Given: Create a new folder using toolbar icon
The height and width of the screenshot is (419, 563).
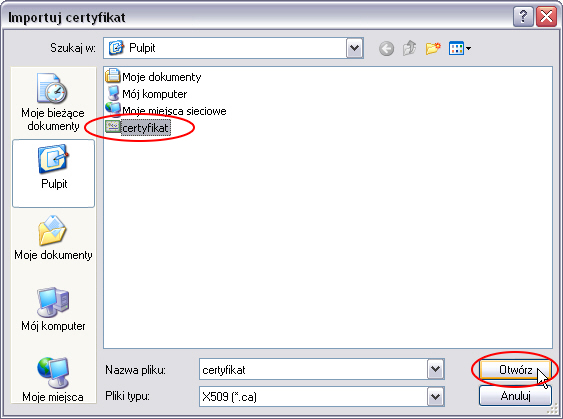Looking at the screenshot, I should click(x=433, y=48).
